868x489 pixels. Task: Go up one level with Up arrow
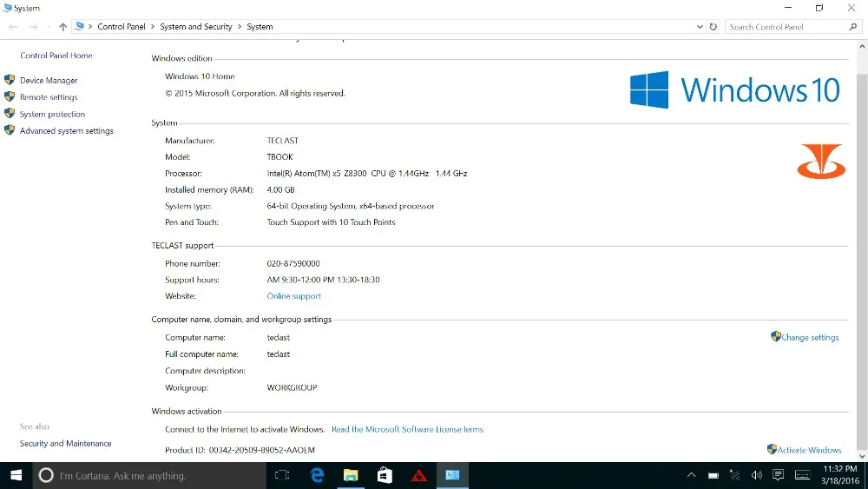[62, 27]
